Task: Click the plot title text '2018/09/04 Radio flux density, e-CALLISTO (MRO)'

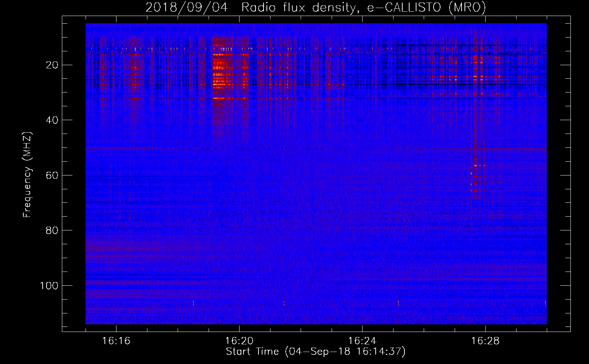Action: (x=316, y=7)
